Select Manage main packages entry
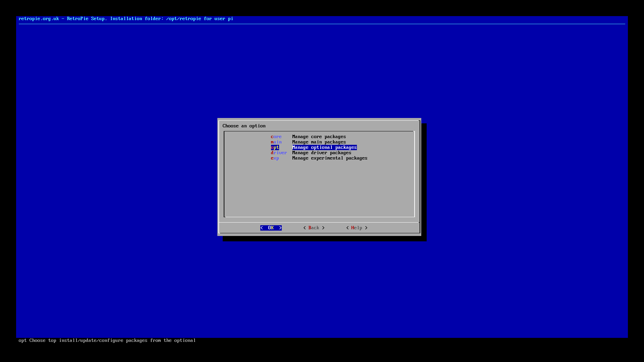644x362 pixels. [308, 142]
